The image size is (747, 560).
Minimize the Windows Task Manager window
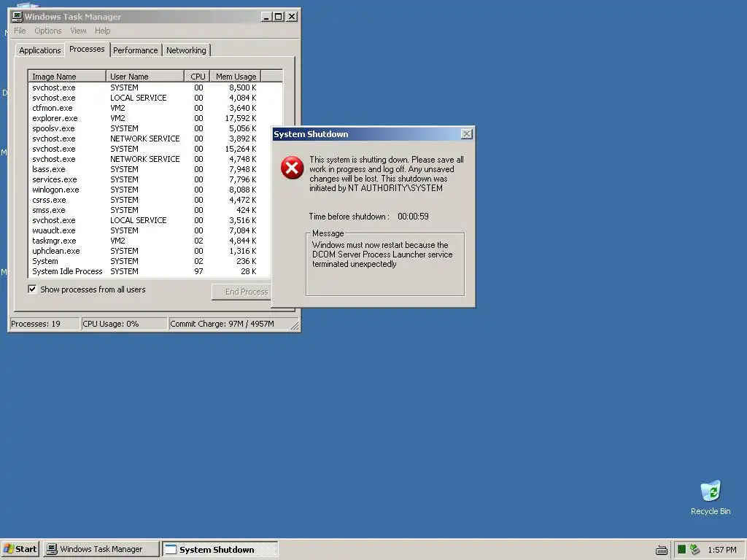click(x=267, y=17)
